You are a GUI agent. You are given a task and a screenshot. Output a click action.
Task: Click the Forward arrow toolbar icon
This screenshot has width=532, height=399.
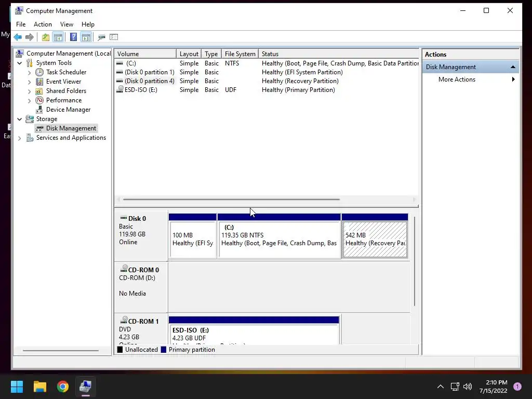click(x=30, y=37)
